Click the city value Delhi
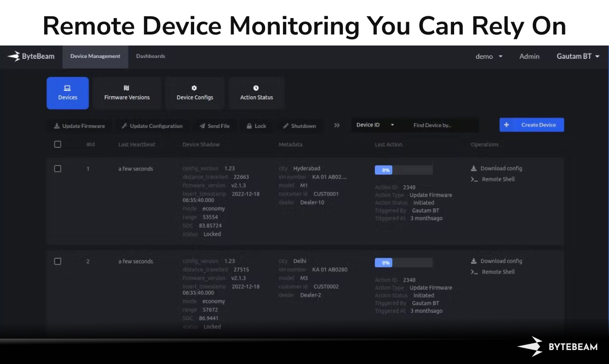The image size is (609, 364). click(x=300, y=261)
